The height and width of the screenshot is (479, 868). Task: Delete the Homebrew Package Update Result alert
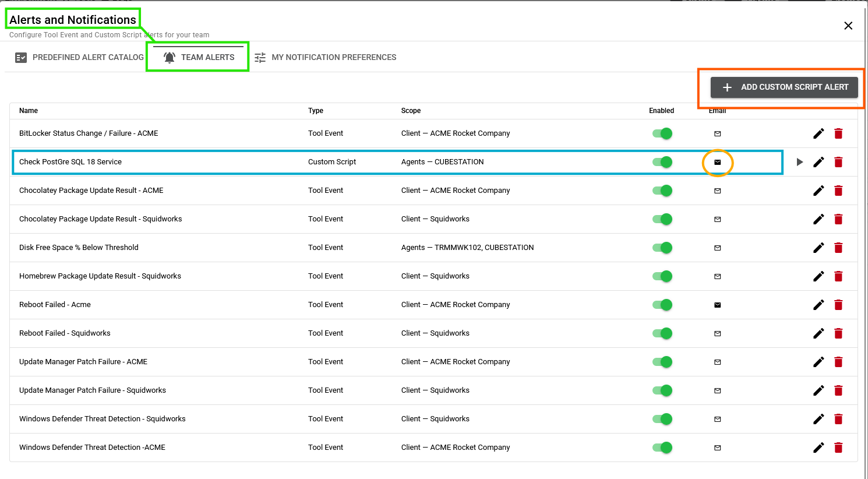[x=838, y=276]
